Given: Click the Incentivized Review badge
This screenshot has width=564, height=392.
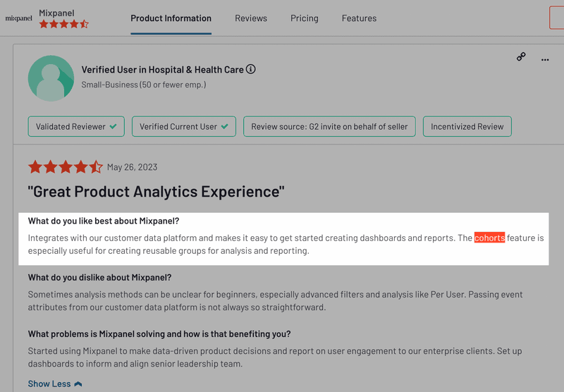Looking at the screenshot, I should (467, 127).
